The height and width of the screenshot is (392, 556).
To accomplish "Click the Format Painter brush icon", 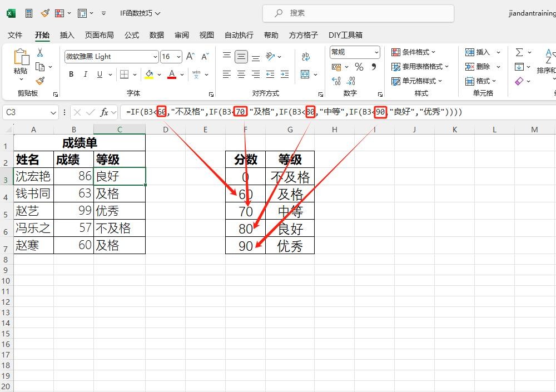I will click(x=40, y=81).
